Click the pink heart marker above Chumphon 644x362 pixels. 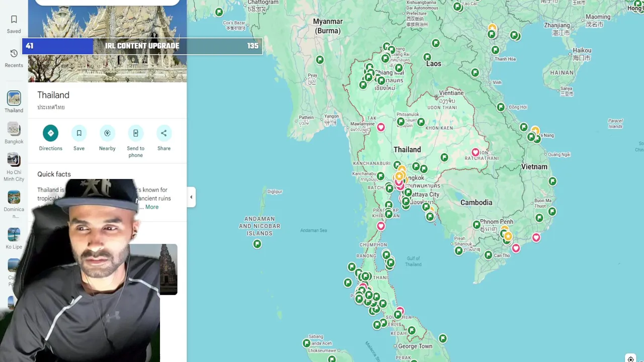coord(381,226)
